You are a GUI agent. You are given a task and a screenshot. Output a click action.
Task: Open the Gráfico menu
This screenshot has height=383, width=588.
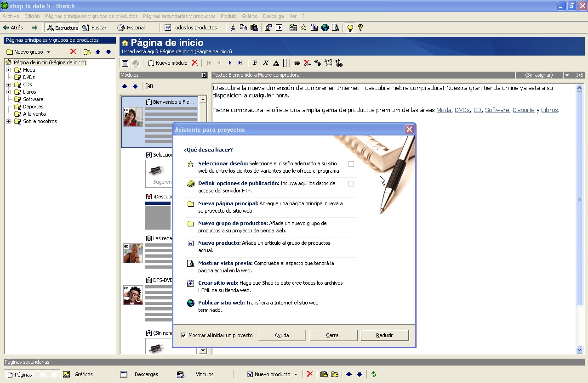250,16
